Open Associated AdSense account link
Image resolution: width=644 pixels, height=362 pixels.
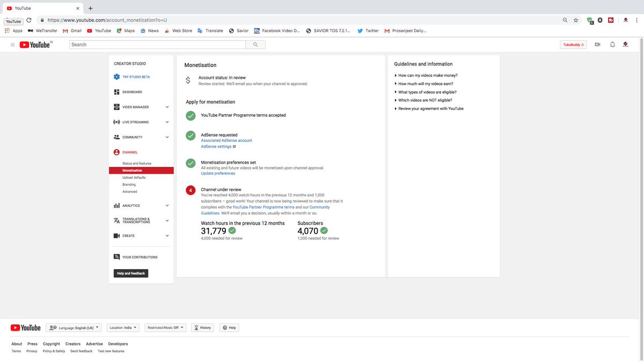(x=226, y=141)
